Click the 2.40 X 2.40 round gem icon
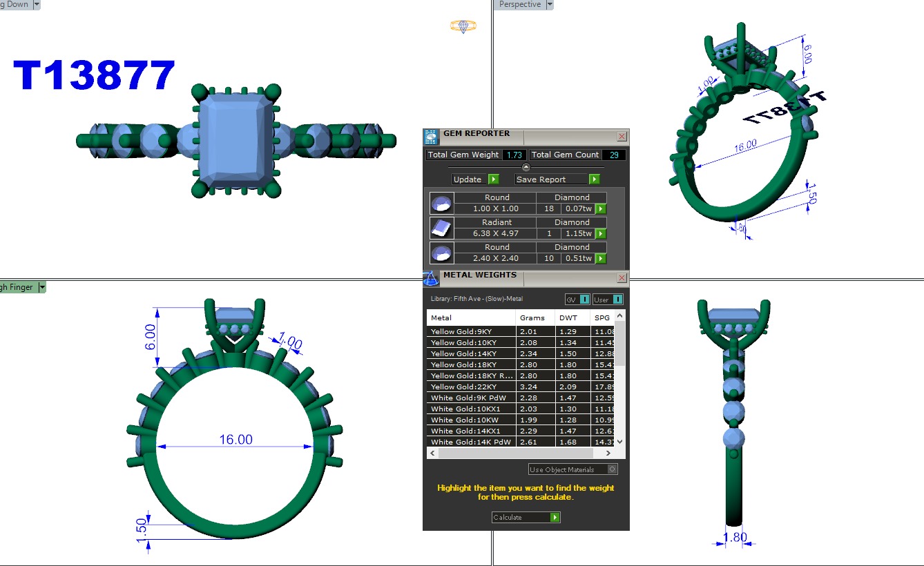This screenshot has width=924, height=566. (x=442, y=253)
